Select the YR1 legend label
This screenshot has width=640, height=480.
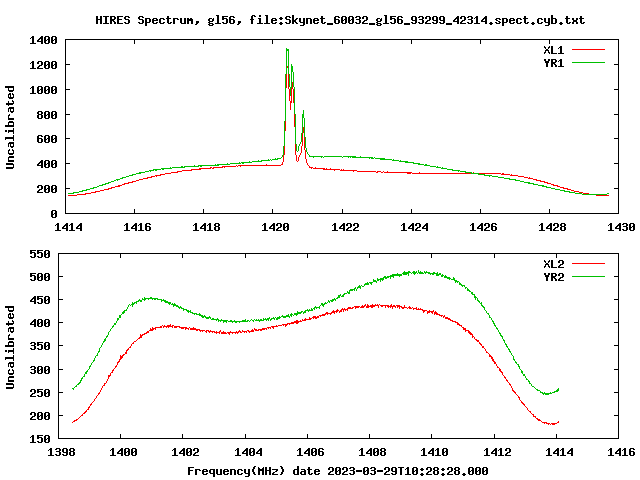pyautogui.click(x=553, y=63)
